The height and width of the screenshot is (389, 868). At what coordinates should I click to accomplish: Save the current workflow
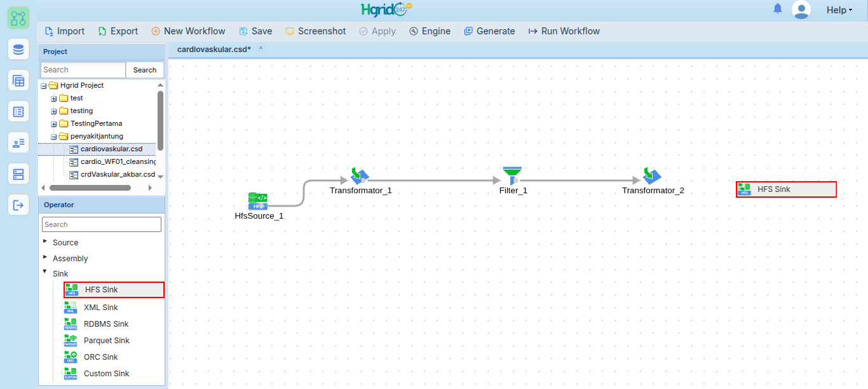(x=255, y=31)
